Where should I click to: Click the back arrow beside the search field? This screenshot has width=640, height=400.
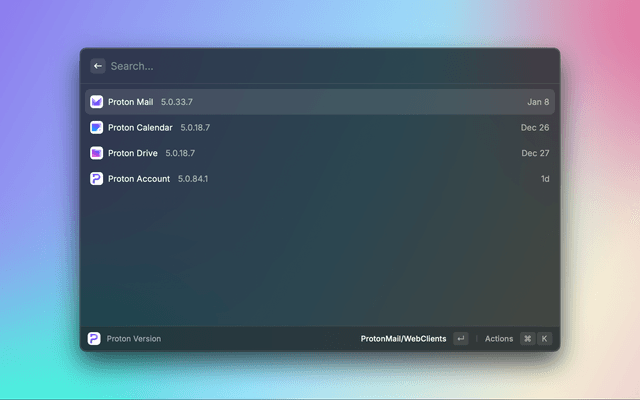tap(98, 66)
